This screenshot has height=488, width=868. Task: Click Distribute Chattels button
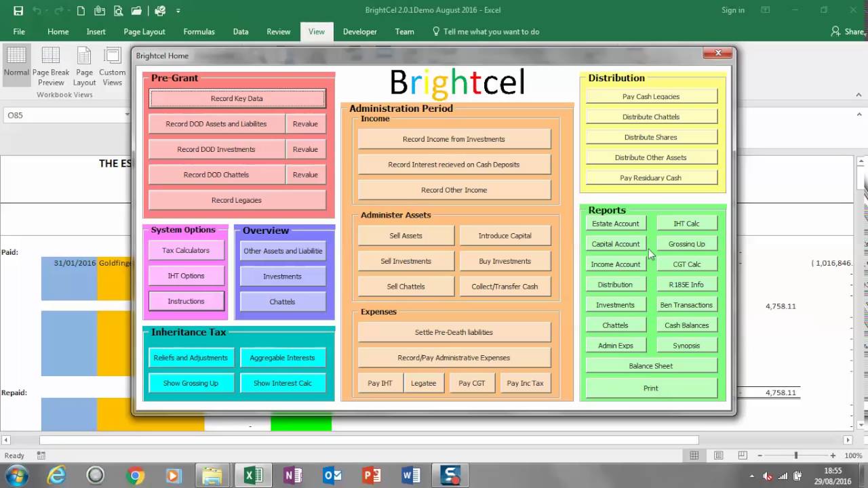[651, 117]
